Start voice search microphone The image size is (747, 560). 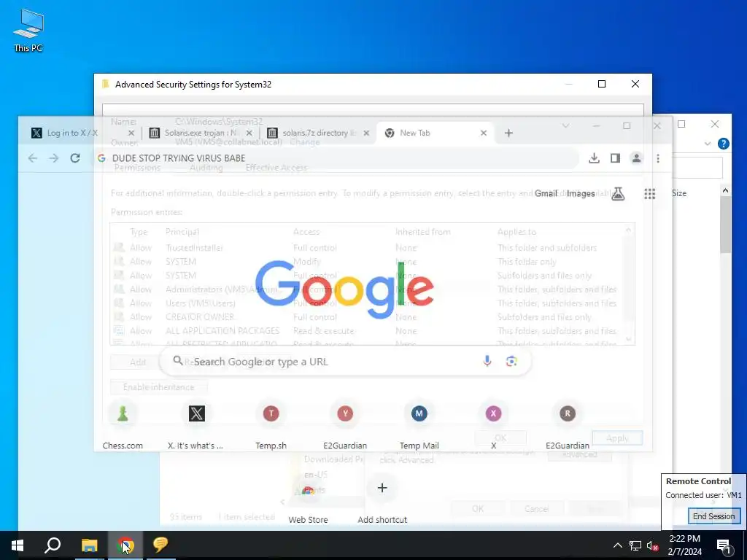[487, 361]
